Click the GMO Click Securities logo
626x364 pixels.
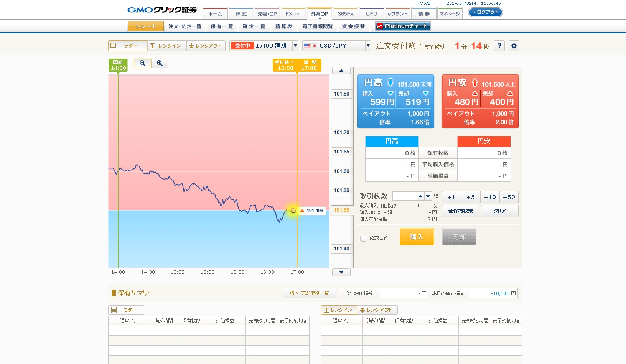point(162,10)
